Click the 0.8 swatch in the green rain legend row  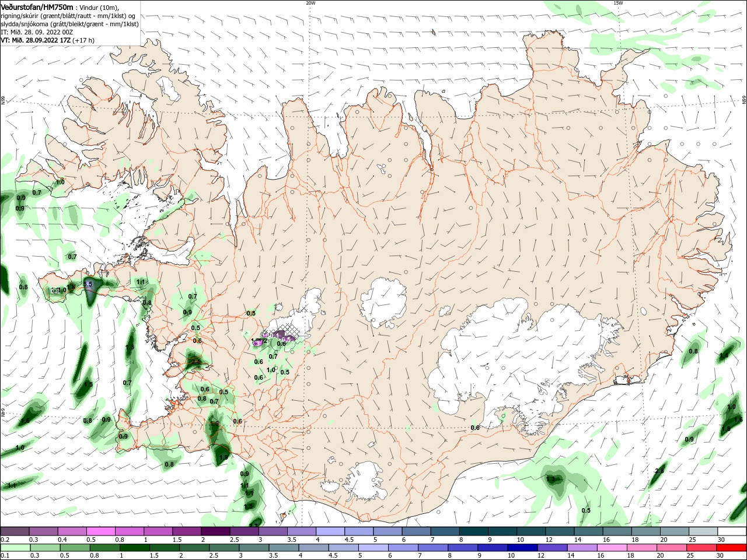104,548
